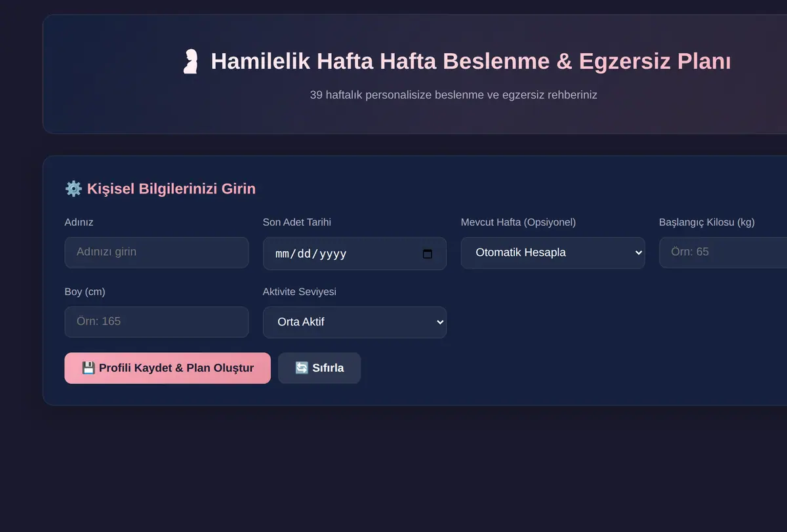
Task: Click Profili Kaydet & Plan Oluştur button
Action: coord(168,368)
